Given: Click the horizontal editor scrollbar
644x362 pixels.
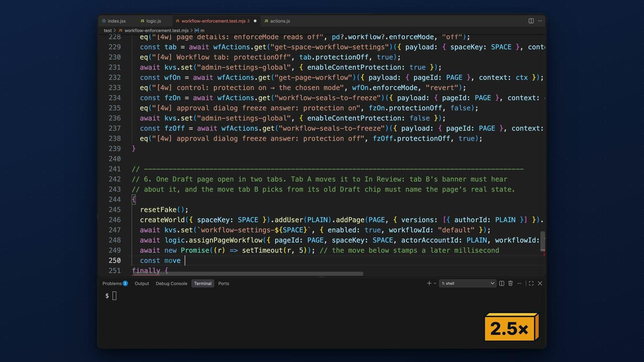Looking at the screenshot, I should click(248, 274).
